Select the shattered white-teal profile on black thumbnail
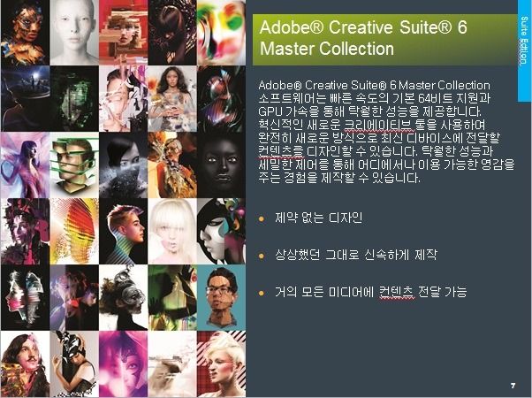Image resolution: width=532 pixels, height=398 pixels. click(26, 297)
